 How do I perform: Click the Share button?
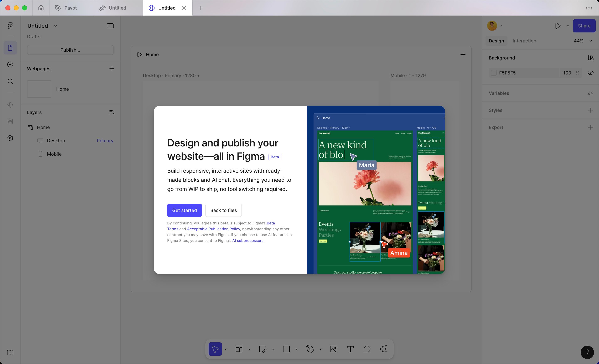point(584,26)
